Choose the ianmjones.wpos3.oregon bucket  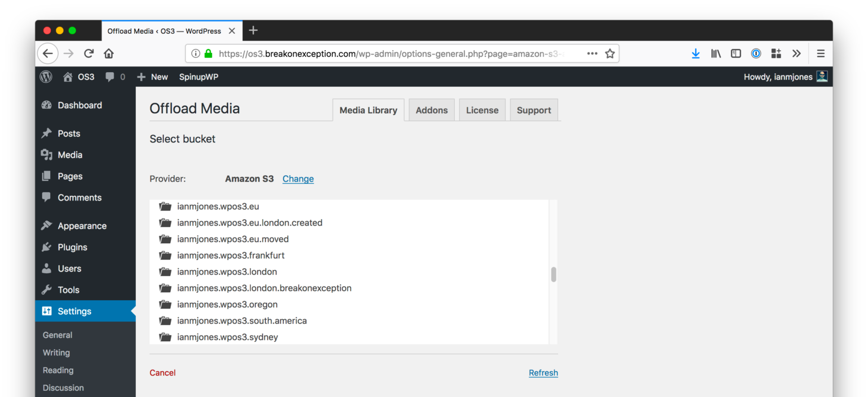(227, 305)
